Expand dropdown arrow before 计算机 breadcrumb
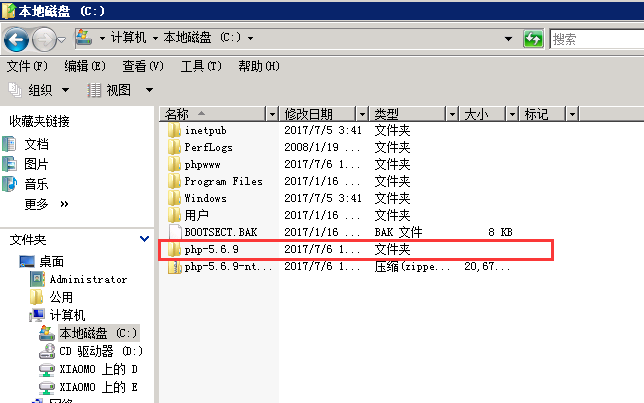Screen dimensions: 644x403 tap(102, 38)
